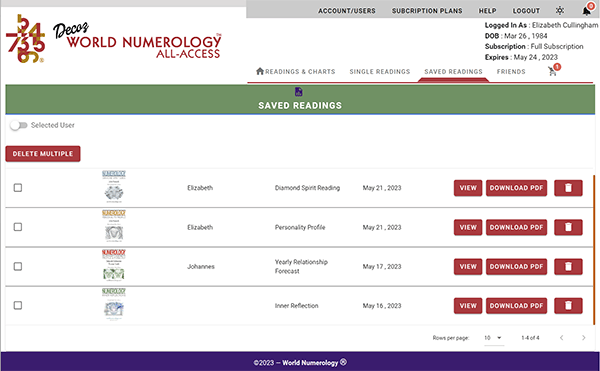Image resolution: width=600 pixels, height=371 pixels.
Task: Open the Friends tab
Action: 511,72
